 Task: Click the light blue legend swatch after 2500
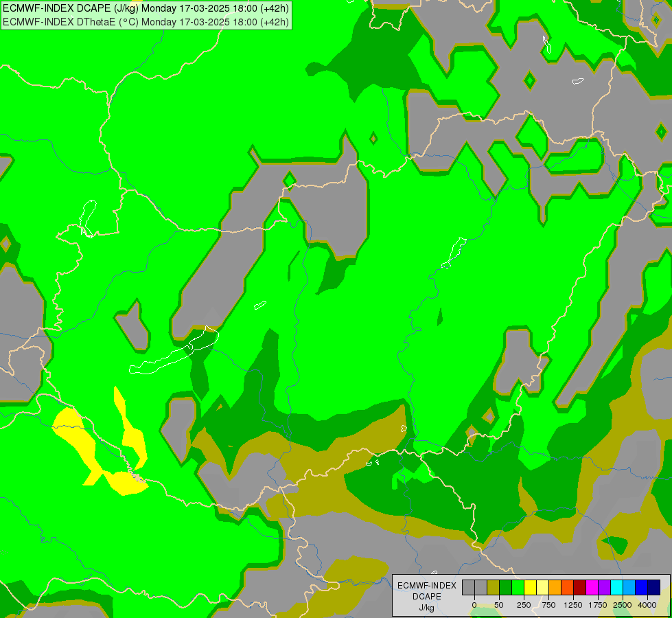pos(629,588)
